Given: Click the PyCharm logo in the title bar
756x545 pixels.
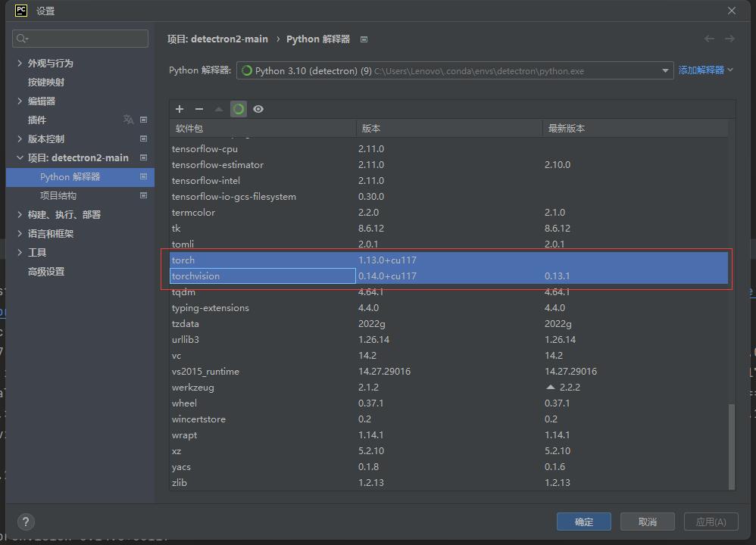Looking at the screenshot, I should 21,10.
